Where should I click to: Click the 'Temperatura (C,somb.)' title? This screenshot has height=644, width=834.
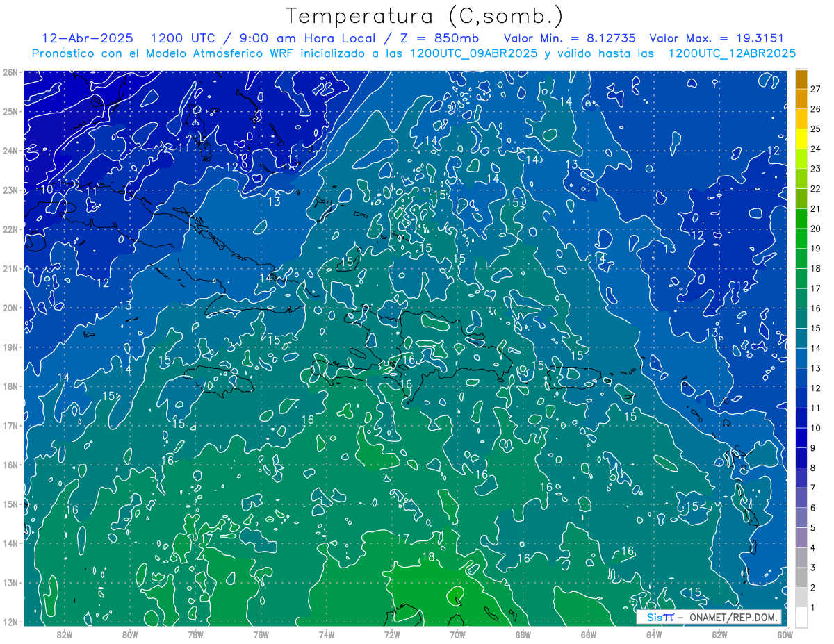(425, 16)
